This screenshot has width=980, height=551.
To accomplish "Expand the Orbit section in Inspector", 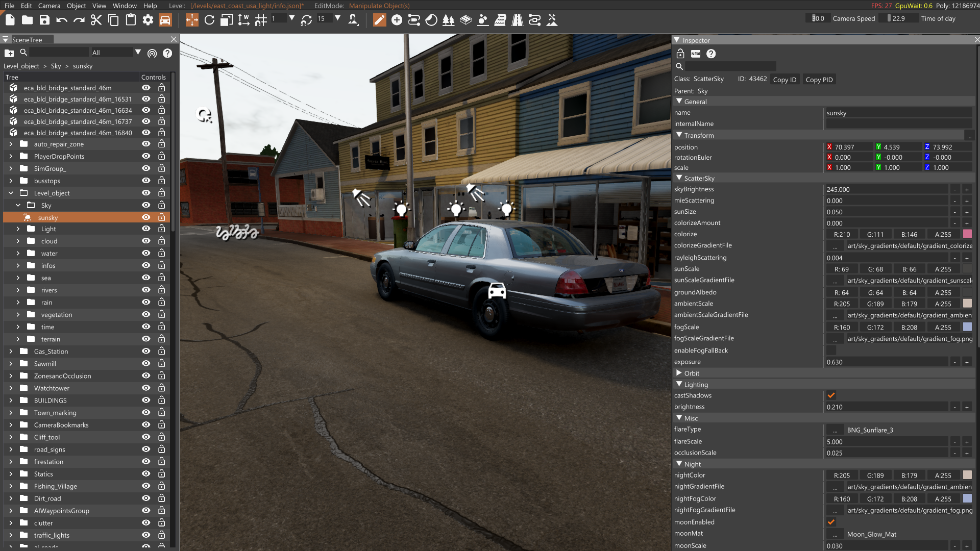I will pos(679,373).
